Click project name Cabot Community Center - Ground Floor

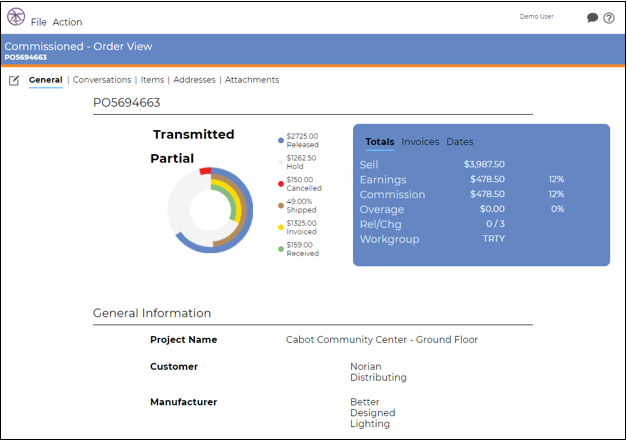click(381, 339)
